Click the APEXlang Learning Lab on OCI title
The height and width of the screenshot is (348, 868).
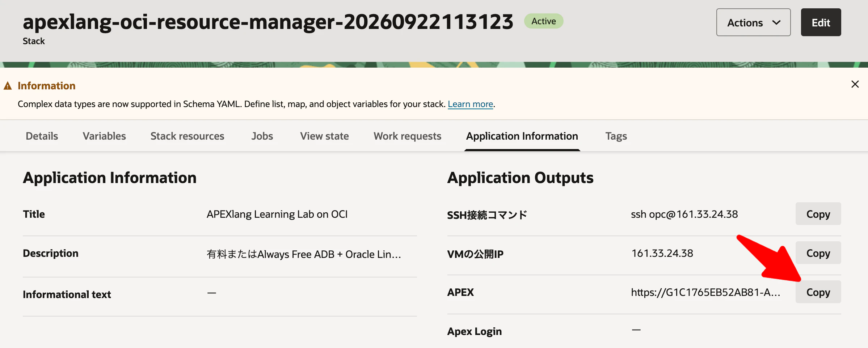click(x=277, y=214)
